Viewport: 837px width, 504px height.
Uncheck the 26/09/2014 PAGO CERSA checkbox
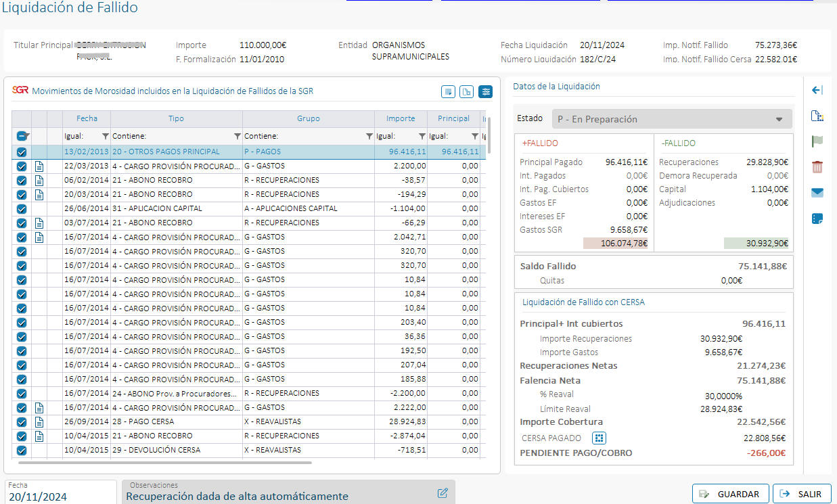[21, 421]
